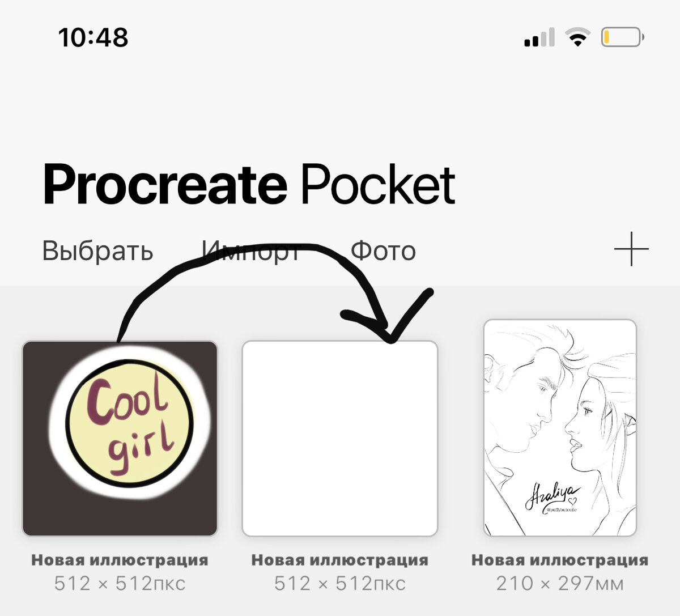Tap the 10:48 clock in status bar
This screenshot has width=680, height=616.
tap(93, 37)
